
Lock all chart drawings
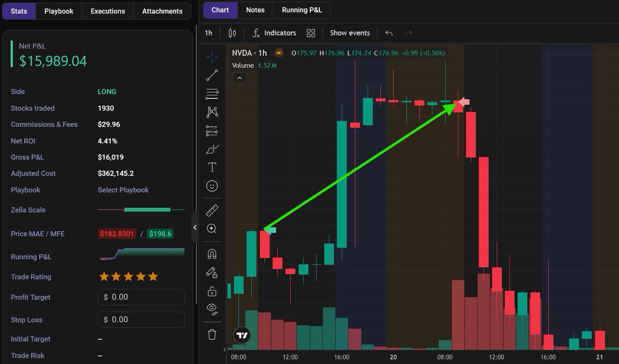(212, 290)
